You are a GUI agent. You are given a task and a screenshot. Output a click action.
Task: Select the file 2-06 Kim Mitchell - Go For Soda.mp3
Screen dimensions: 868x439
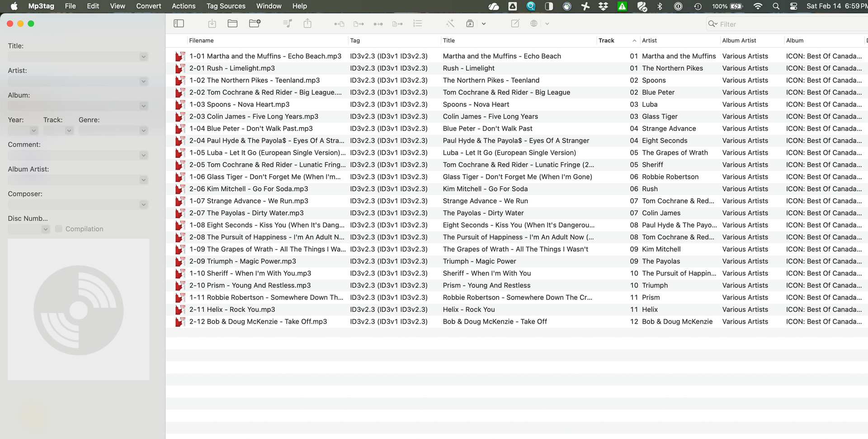click(x=249, y=189)
